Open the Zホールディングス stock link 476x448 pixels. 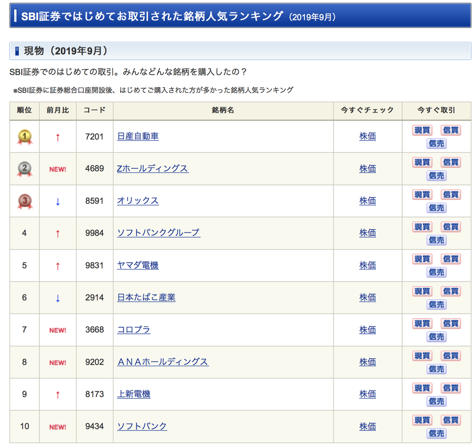click(x=153, y=169)
